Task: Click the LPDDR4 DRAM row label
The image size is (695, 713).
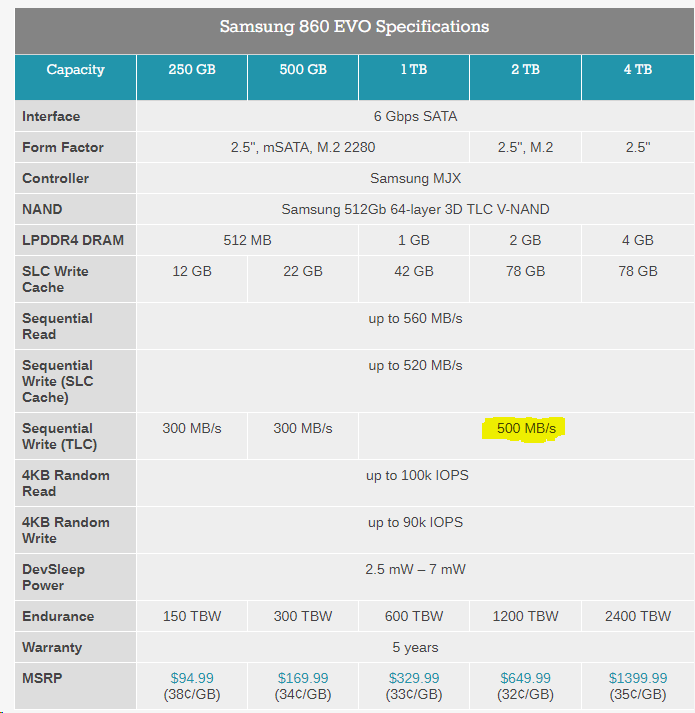Action: click(x=73, y=240)
